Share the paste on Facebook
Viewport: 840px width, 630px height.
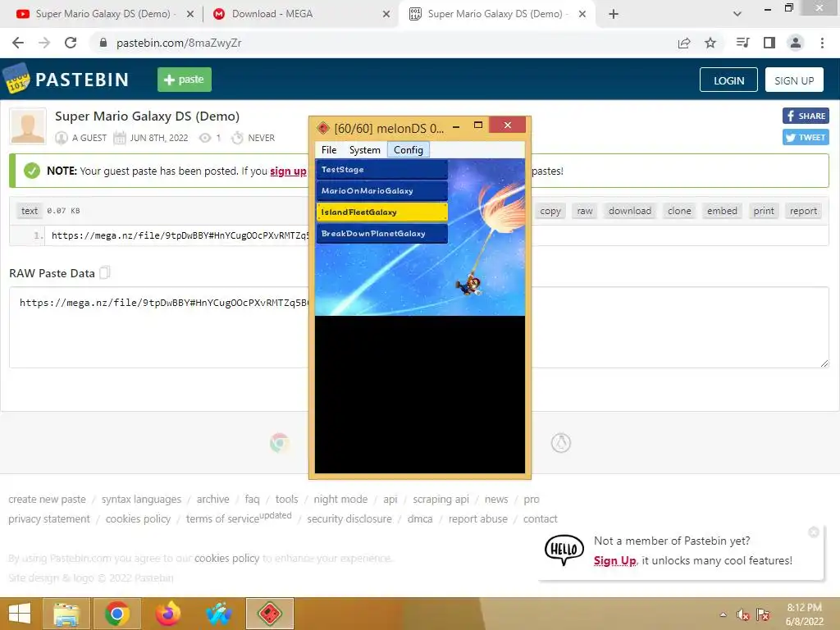tap(806, 116)
